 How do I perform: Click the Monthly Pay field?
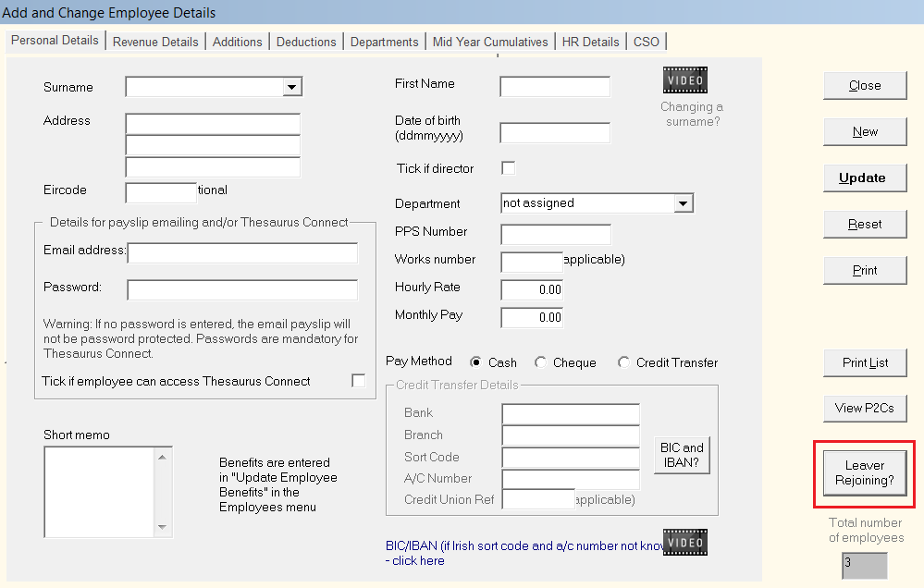(532, 317)
